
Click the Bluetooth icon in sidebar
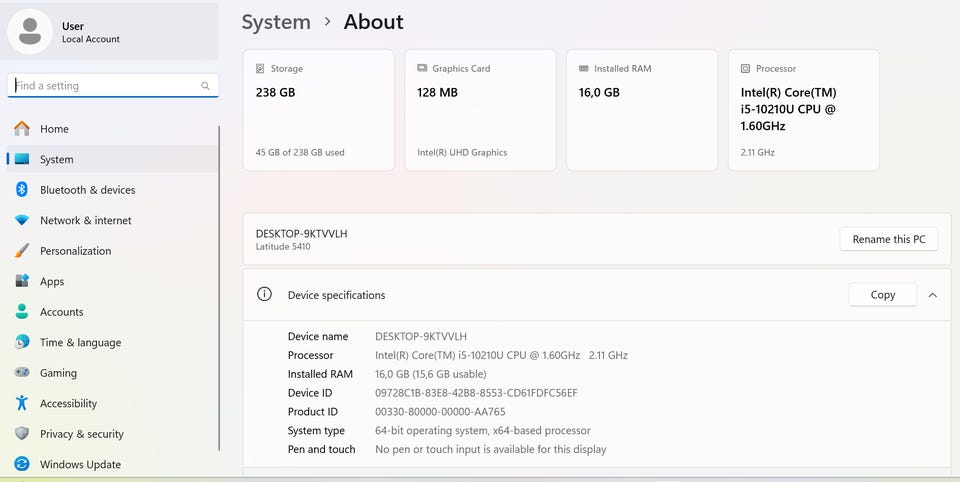[22, 189]
